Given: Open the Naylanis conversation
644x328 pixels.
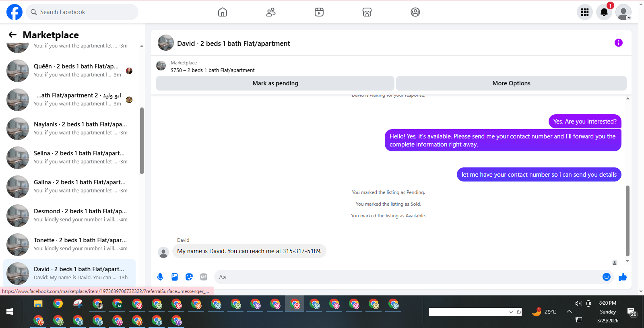Looking at the screenshot, I should [69, 129].
